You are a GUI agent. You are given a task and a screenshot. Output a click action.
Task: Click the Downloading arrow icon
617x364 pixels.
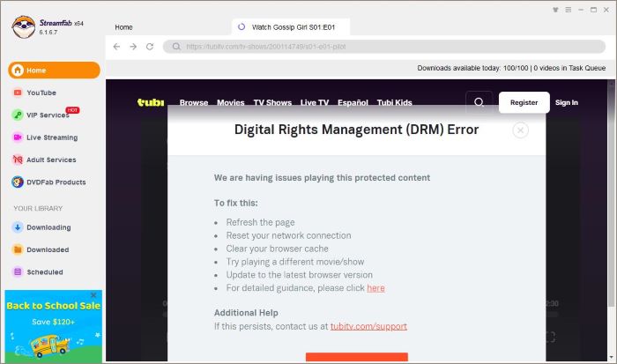point(18,227)
